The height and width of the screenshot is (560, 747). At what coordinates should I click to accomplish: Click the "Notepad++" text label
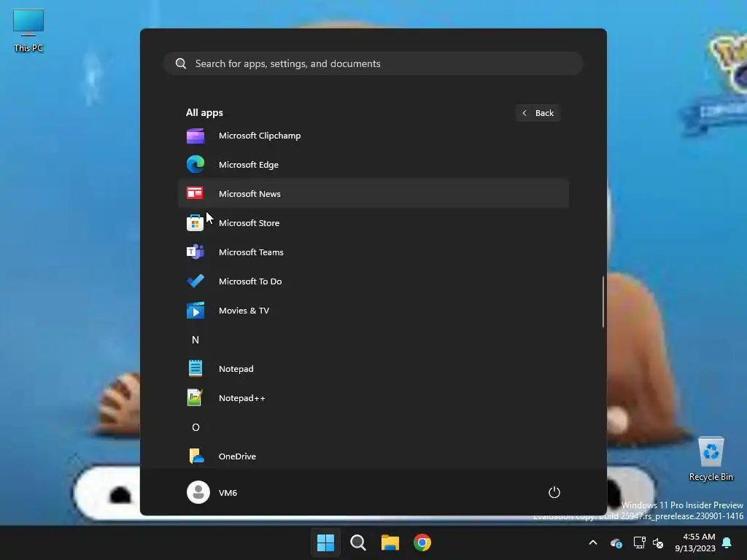(242, 398)
